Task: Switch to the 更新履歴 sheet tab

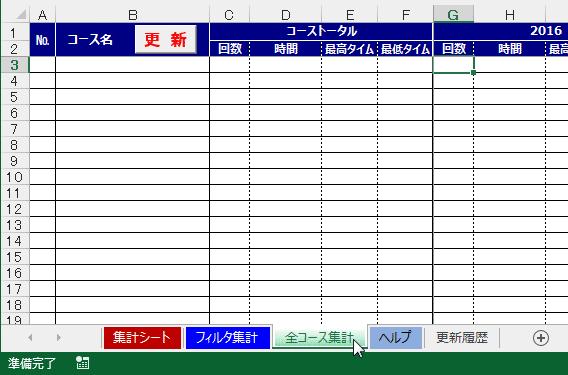Action: coord(462,338)
